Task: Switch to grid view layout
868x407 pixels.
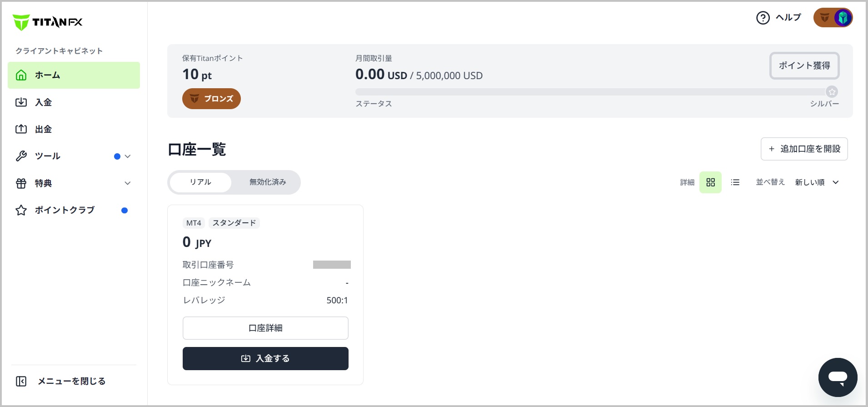Action: (710, 182)
